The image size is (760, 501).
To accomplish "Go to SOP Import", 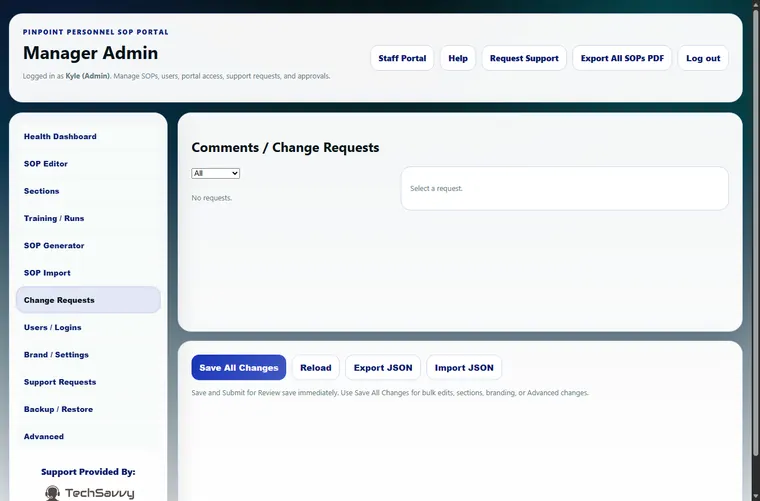I will (88, 273).
